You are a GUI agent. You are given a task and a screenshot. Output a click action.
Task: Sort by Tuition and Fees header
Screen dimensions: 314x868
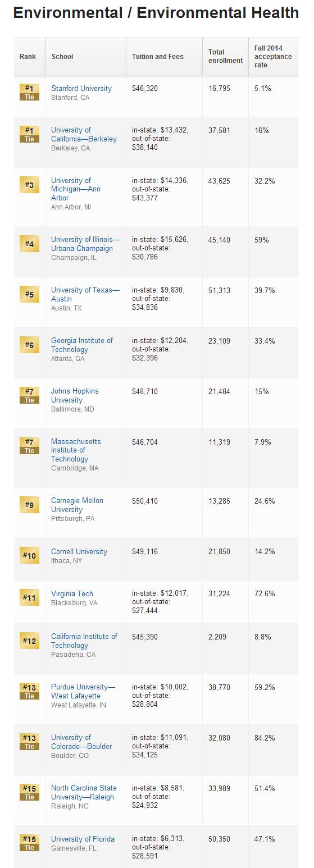click(x=158, y=57)
